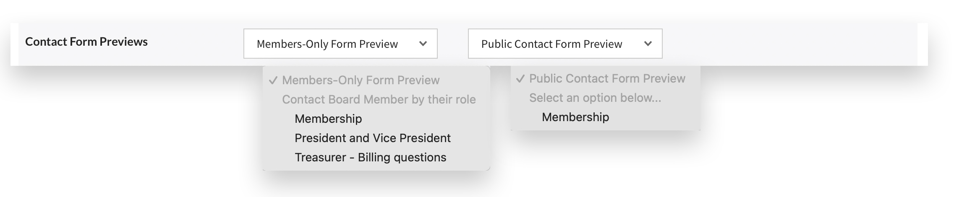Pick the President and Vice President role
The width and height of the screenshot is (980, 197).
(372, 138)
